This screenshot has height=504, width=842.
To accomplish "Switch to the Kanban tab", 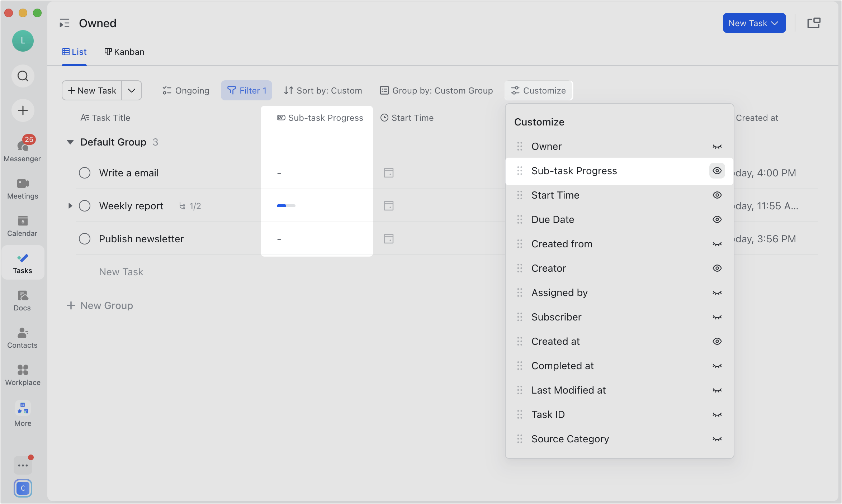I will pyautogui.click(x=124, y=52).
